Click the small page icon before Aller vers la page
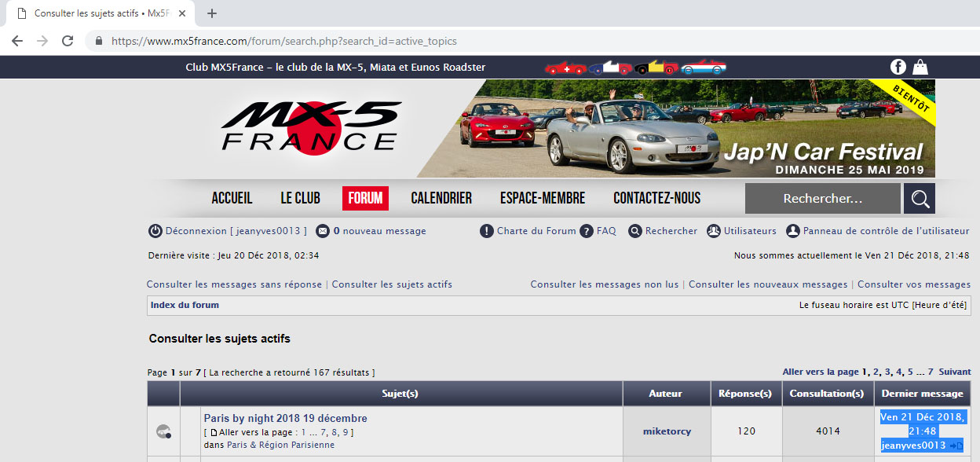This screenshot has height=462, width=980. click(x=214, y=433)
